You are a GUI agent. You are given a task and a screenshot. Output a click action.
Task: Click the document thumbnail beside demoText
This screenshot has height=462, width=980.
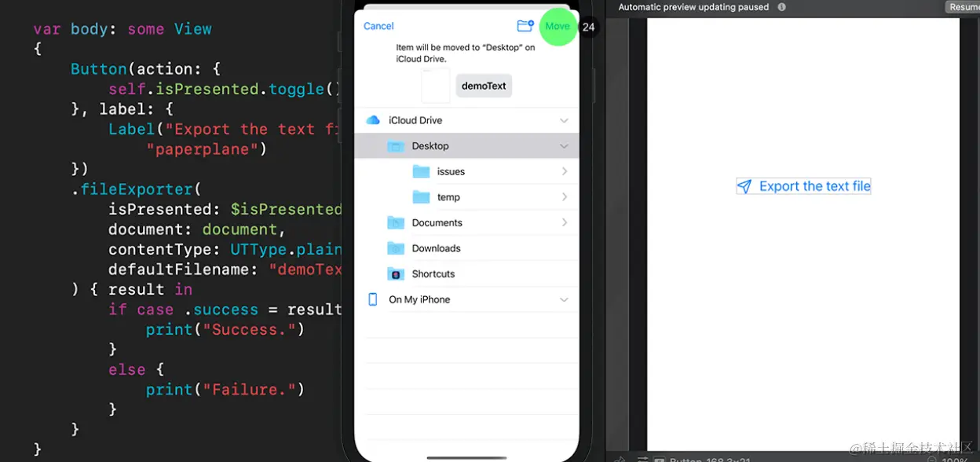tap(436, 86)
